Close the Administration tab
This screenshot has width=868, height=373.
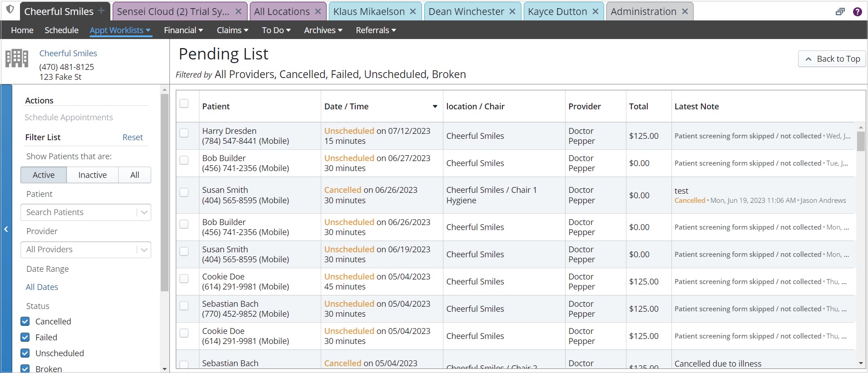pyautogui.click(x=685, y=11)
